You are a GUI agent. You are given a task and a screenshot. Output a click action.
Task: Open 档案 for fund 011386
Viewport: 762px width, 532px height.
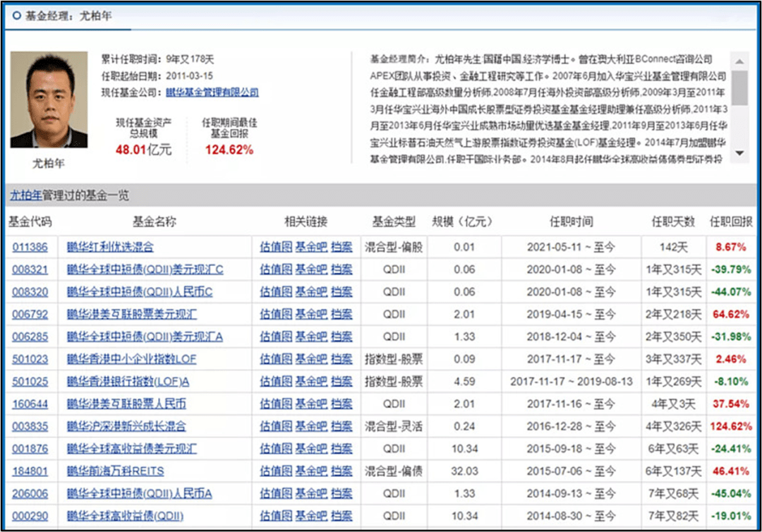click(341, 247)
